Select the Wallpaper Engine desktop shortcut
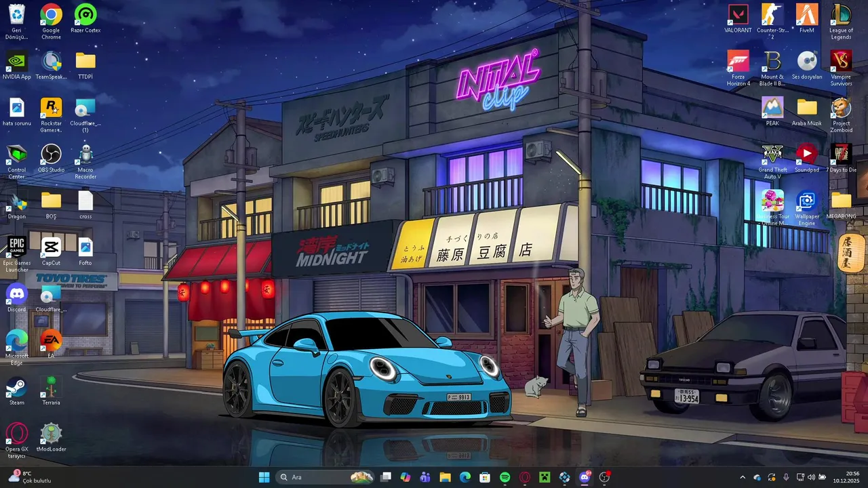 807,207
